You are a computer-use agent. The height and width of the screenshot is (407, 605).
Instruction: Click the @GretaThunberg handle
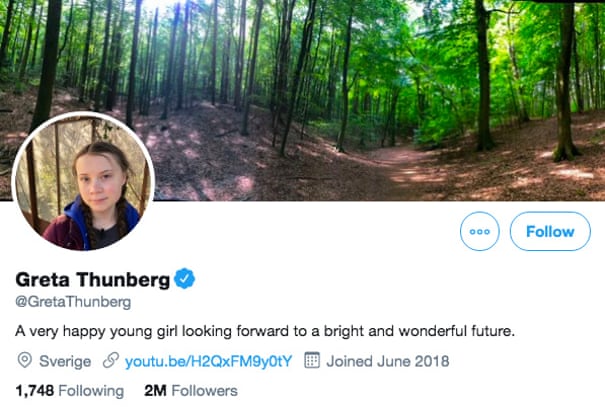(74, 301)
